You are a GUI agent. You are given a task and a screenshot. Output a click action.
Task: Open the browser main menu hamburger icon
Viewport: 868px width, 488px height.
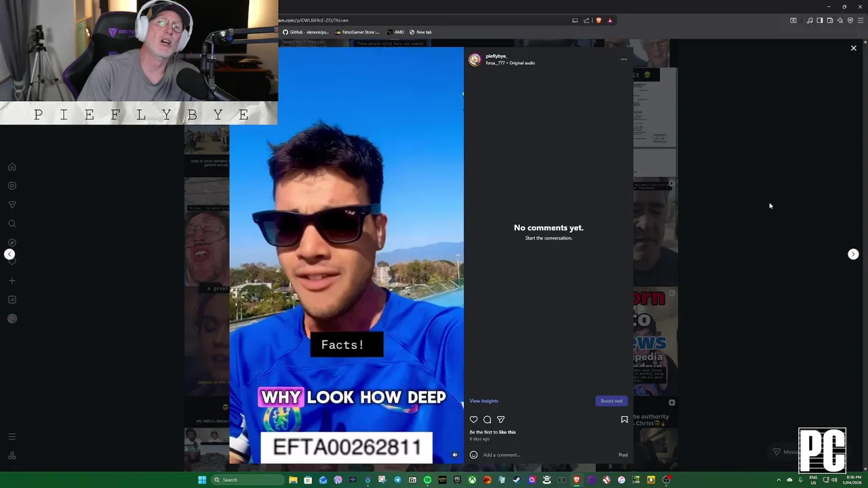click(861, 20)
